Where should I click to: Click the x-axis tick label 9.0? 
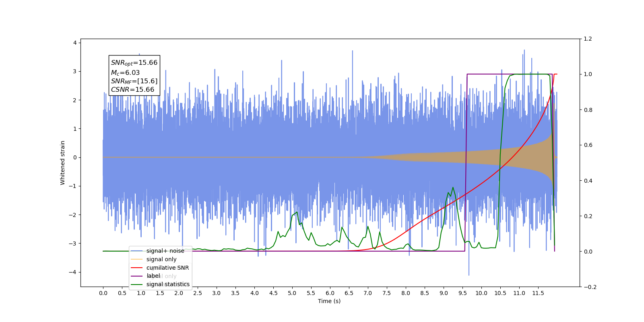tap(444, 293)
